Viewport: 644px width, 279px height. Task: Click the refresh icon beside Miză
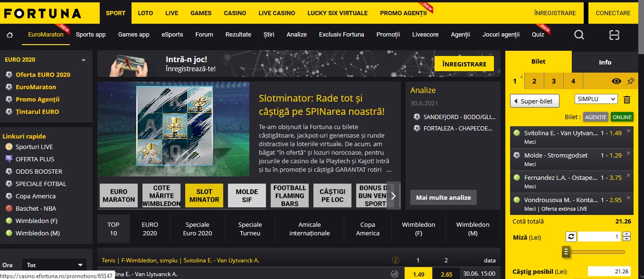(571, 237)
